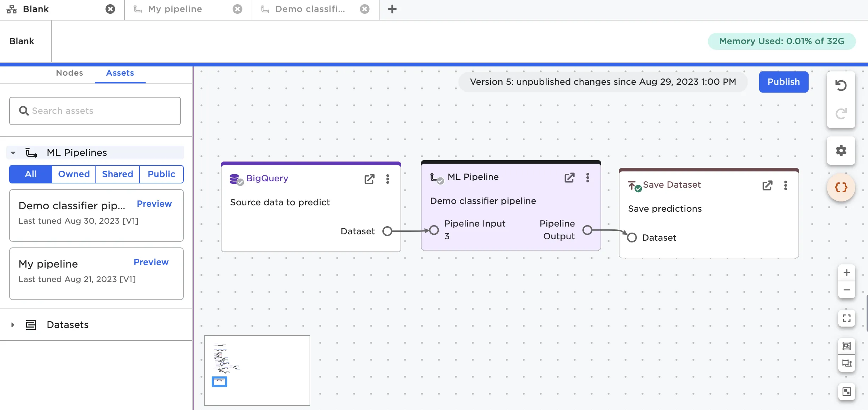Select the Owned filter option
This screenshot has height=410, width=868.
click(74, 174)
